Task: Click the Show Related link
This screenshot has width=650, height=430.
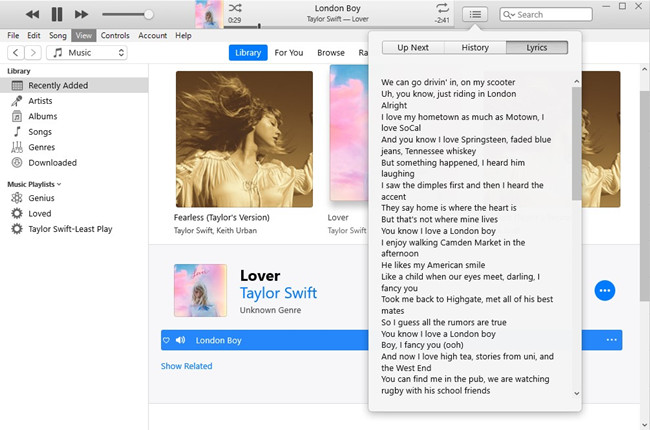Action: point(186,366)
